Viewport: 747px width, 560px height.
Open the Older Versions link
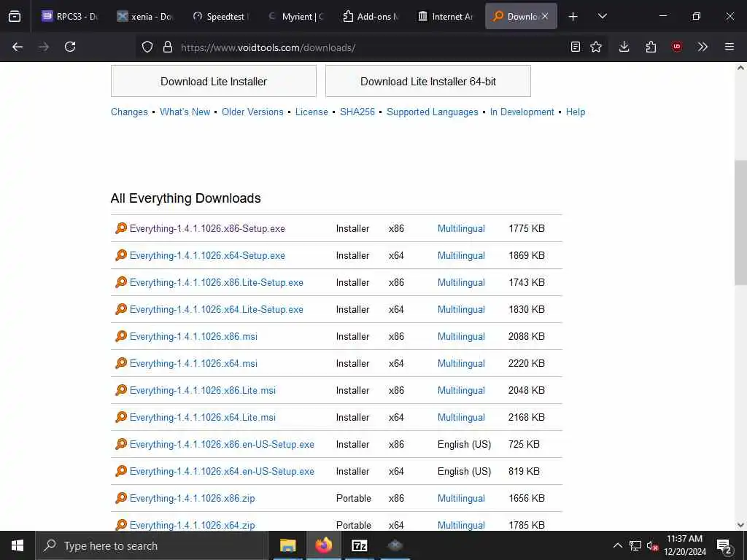coord(252,112)
